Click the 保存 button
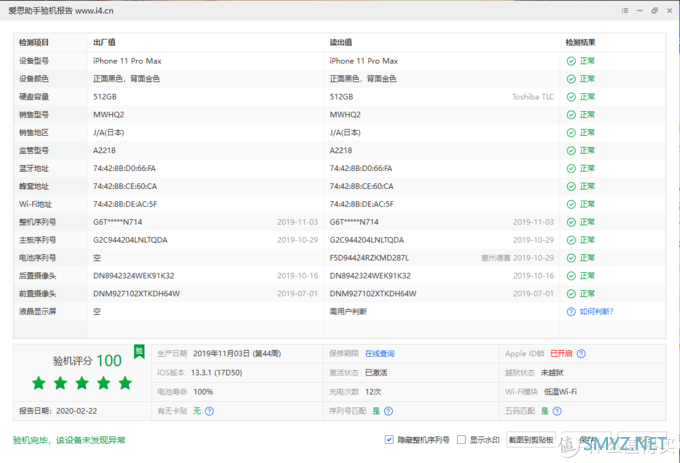 tap(587, 440)
